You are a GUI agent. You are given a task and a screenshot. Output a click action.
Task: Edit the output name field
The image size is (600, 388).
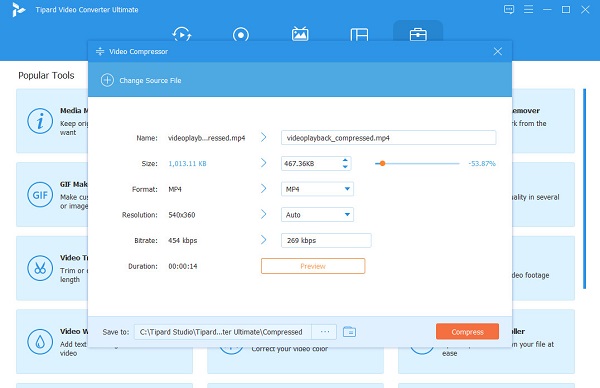click(x=388, y=138)
